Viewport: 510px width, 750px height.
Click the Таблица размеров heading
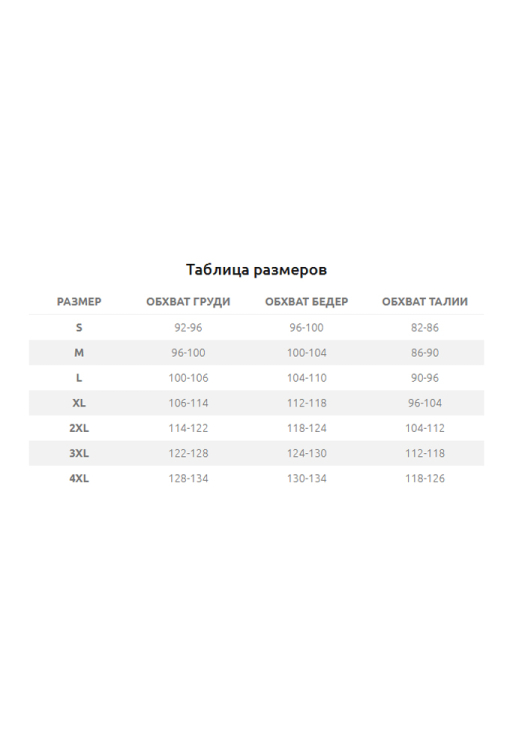[x=256, y=270]
